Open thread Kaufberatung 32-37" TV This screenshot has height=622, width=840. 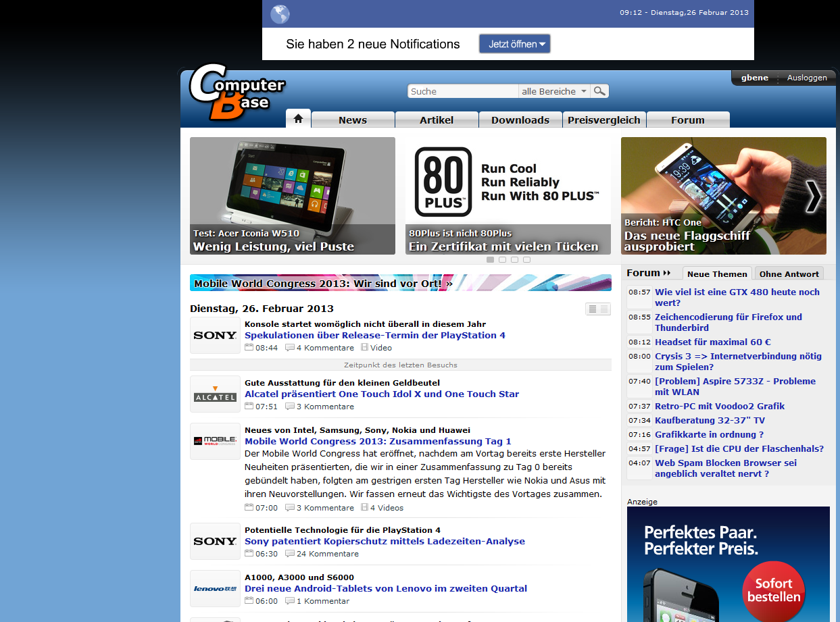[710, 420]
